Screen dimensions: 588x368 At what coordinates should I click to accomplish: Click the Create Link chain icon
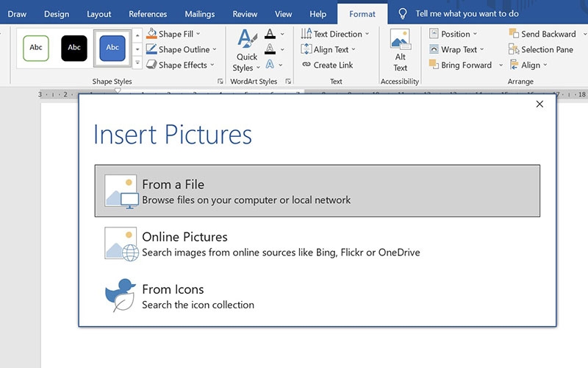pyautogui.click(x=306, y=65)
